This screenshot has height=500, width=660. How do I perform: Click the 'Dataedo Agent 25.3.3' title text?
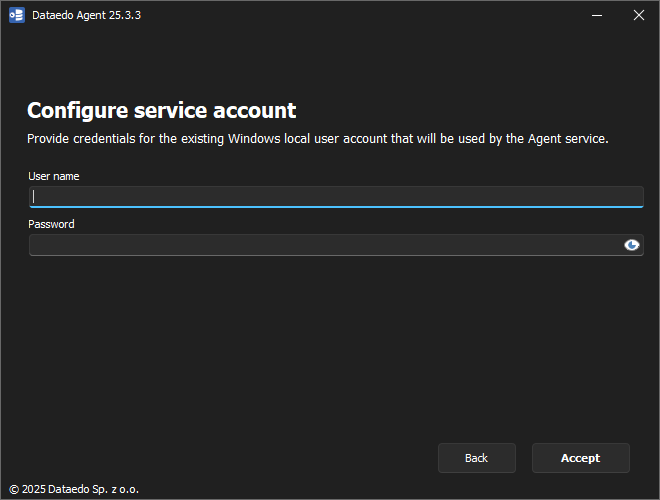pyautogui.click(x=86, y=15)
